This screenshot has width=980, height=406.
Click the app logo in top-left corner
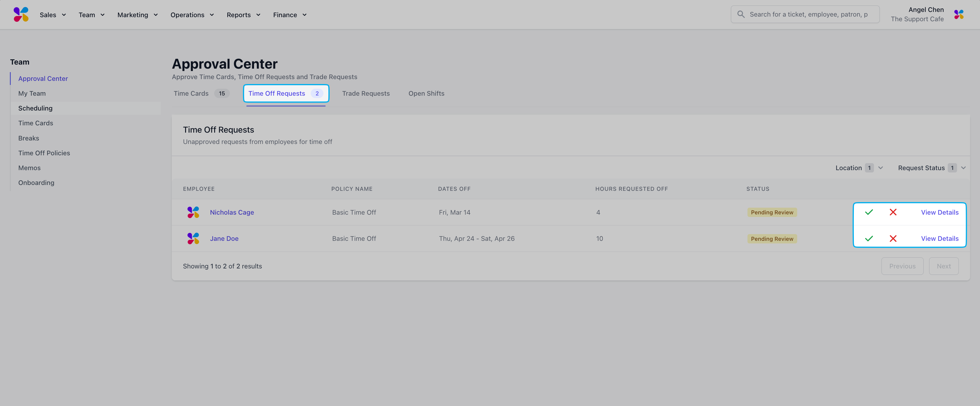click(x=21, y=15)
